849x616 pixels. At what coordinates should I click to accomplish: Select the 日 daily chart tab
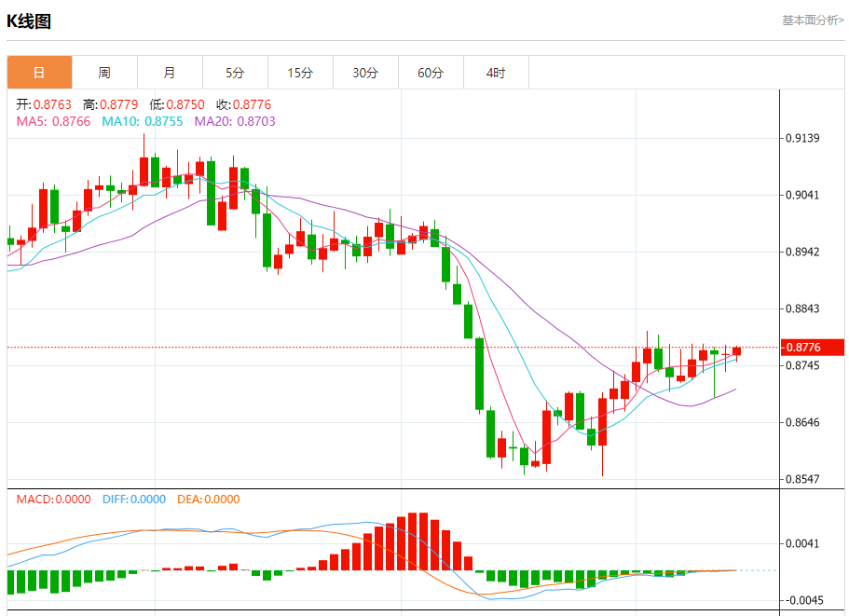tap(39, 73)
